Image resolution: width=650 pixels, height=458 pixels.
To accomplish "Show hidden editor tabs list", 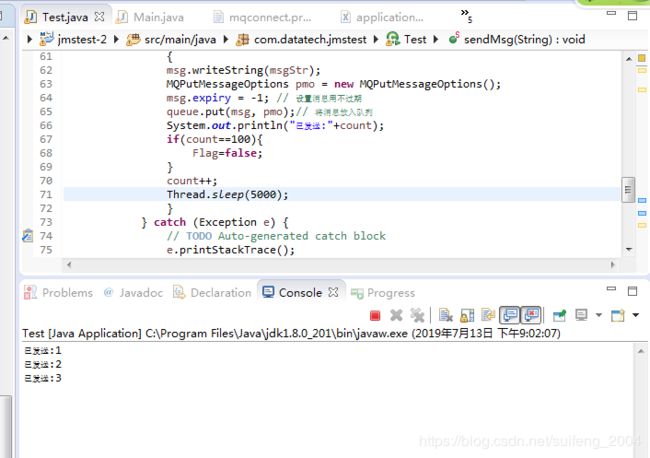I will click(466, 16).
